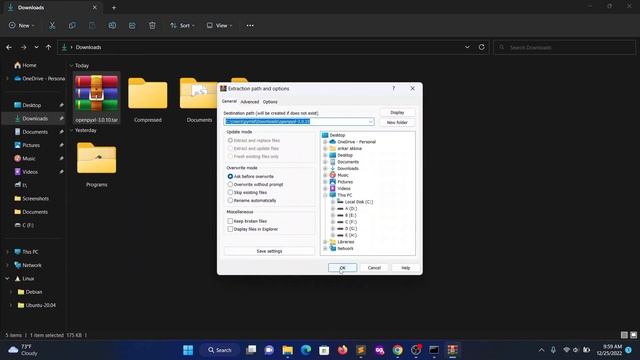The height and width of the screenshot is (360, 640).
Task: Click the help question mark in dialog
Action: pyautogui.click(x=393, y=89)
